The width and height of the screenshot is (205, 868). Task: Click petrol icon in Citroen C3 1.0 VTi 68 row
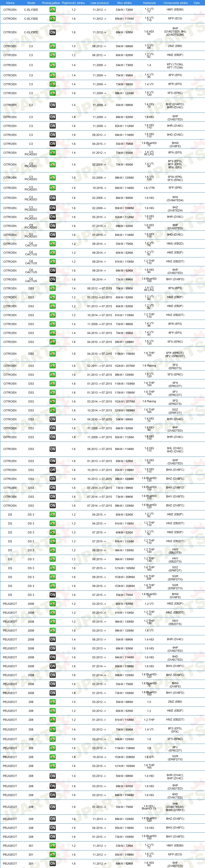(x=52, y=46)
